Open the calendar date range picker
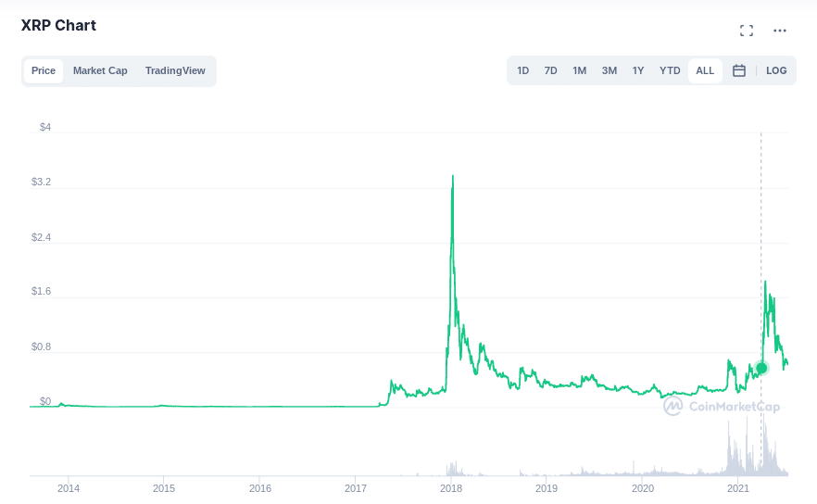817x504 pixels. [x=739, y=70]
